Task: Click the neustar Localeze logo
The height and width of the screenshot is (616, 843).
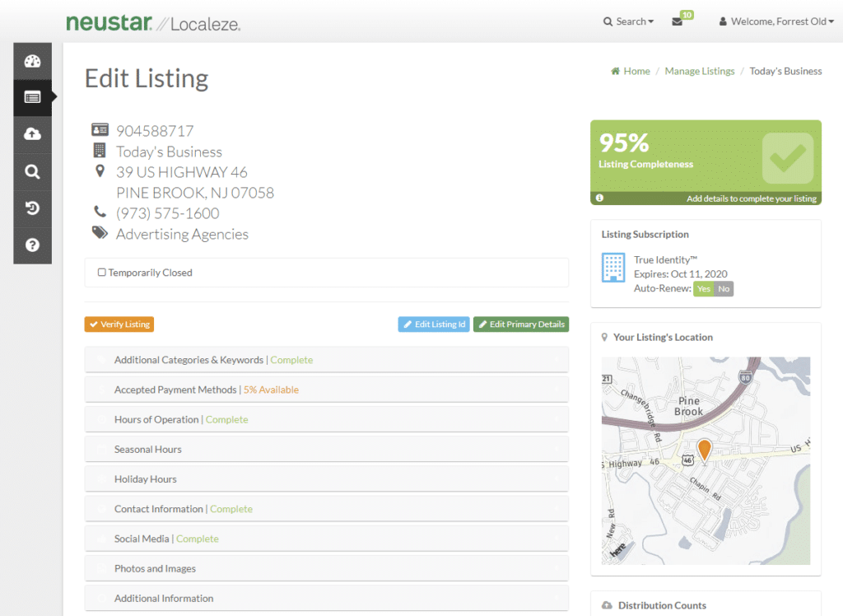Action: (x=153, y=22)
